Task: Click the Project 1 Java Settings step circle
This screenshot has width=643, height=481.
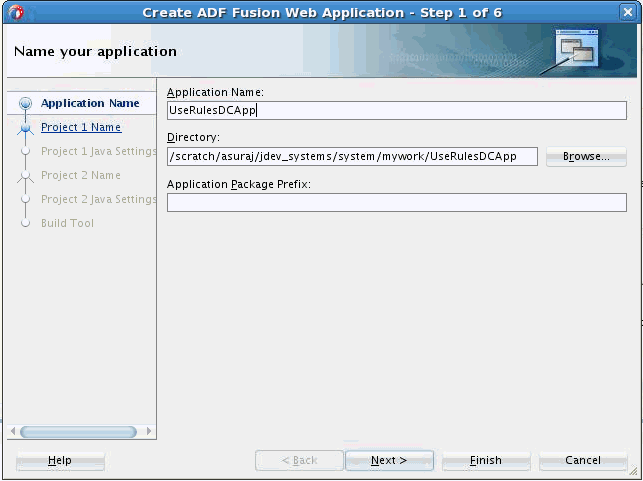Action: coord(25,151)
